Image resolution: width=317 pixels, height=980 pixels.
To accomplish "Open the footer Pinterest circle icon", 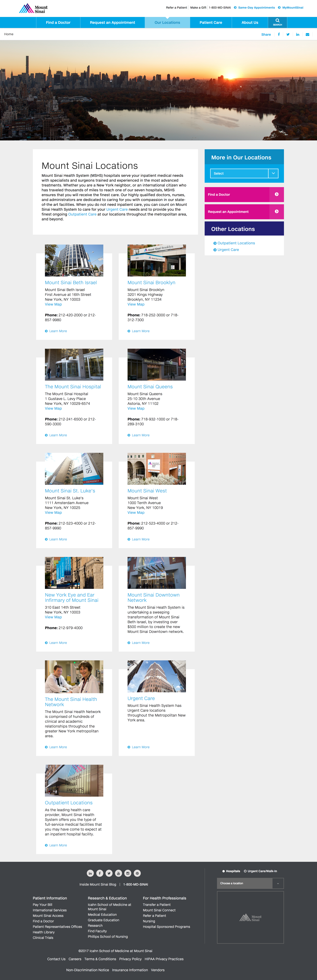I will [x=137, y=873].
